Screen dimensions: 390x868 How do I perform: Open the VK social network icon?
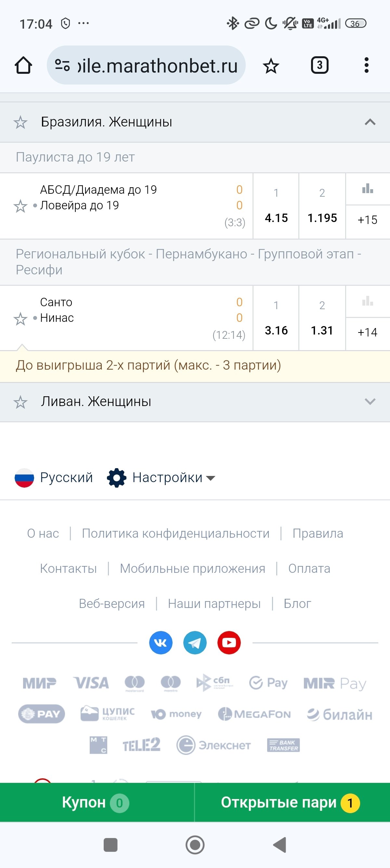(x=161, y=643)
